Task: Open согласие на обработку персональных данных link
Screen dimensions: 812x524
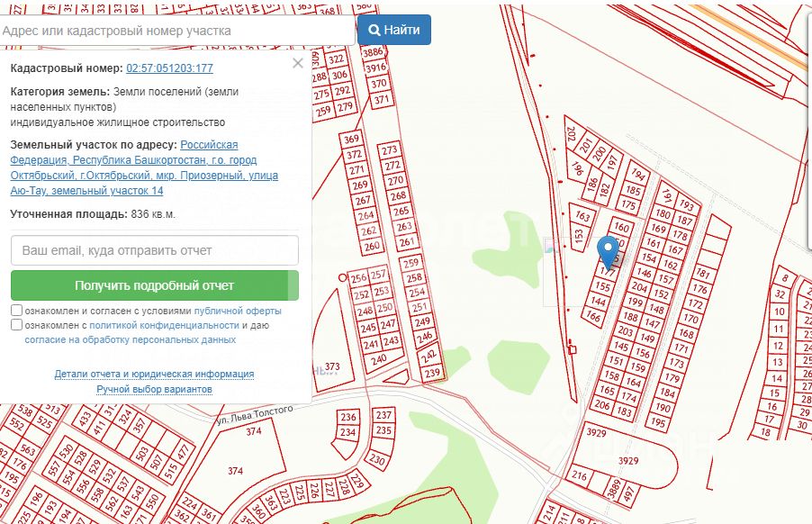Action: point(130,339)
